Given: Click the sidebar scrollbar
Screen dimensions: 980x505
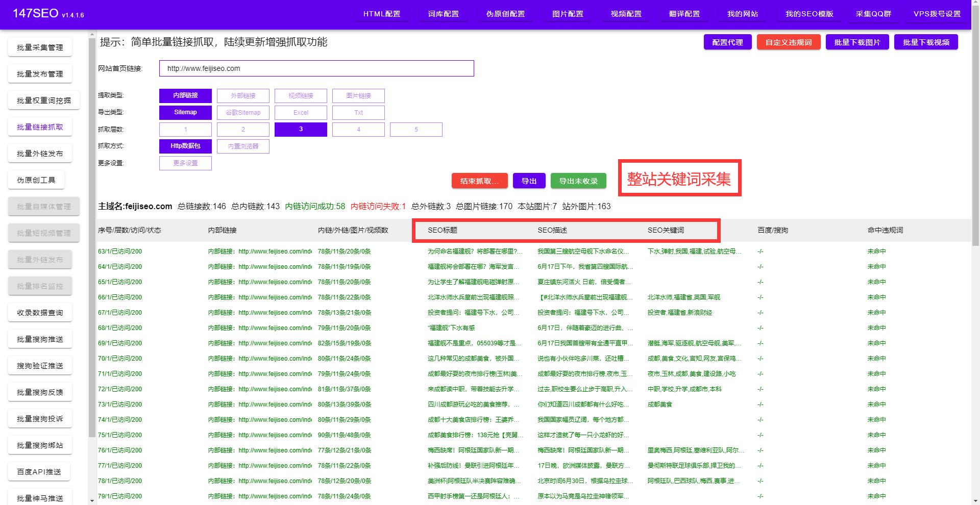Looking at the screenshot, I should [x=92, y=255].
